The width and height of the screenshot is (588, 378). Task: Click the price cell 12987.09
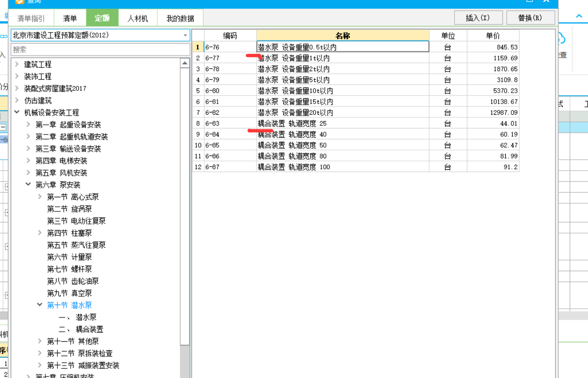493,112
